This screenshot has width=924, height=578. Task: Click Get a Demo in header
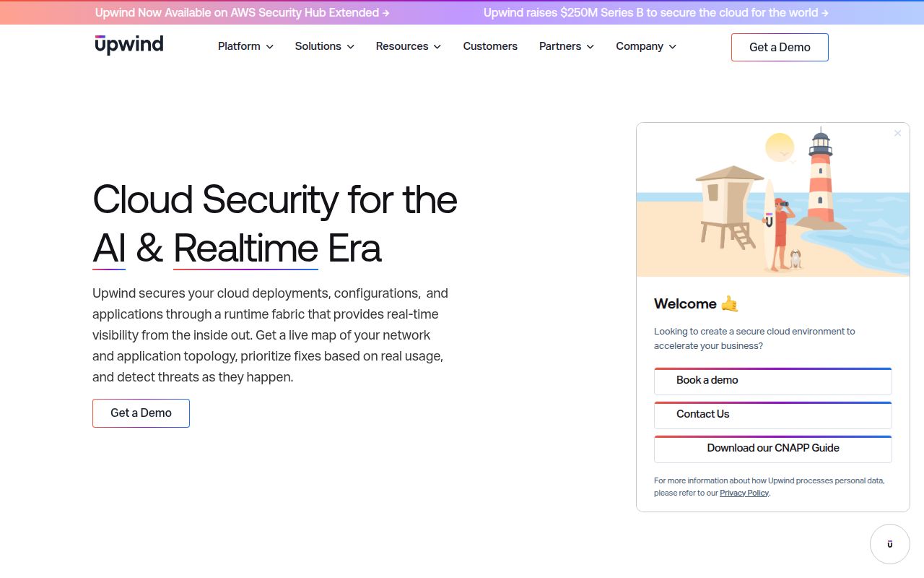(x=780, y=47)
